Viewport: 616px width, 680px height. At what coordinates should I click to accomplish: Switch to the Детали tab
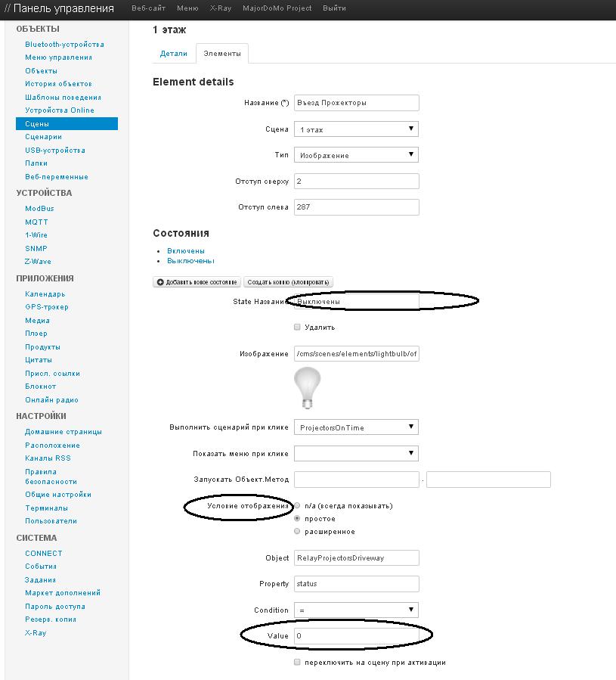(x=173, y=54)
